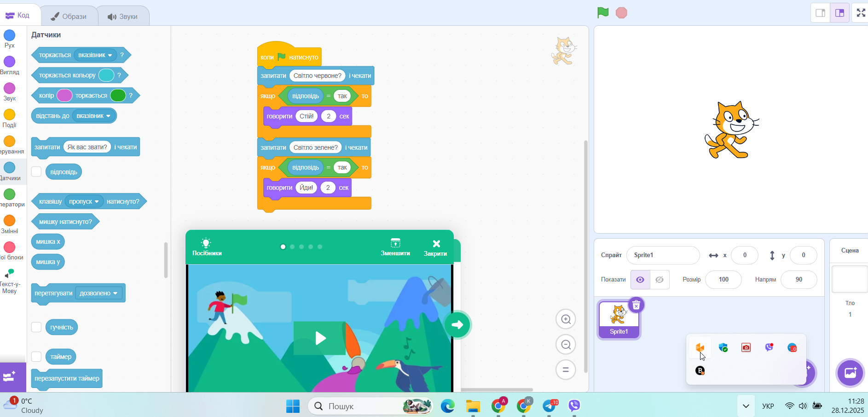868x417 pixels.
Task: Click the sprite Розмір field
Action: click(723, 280)
